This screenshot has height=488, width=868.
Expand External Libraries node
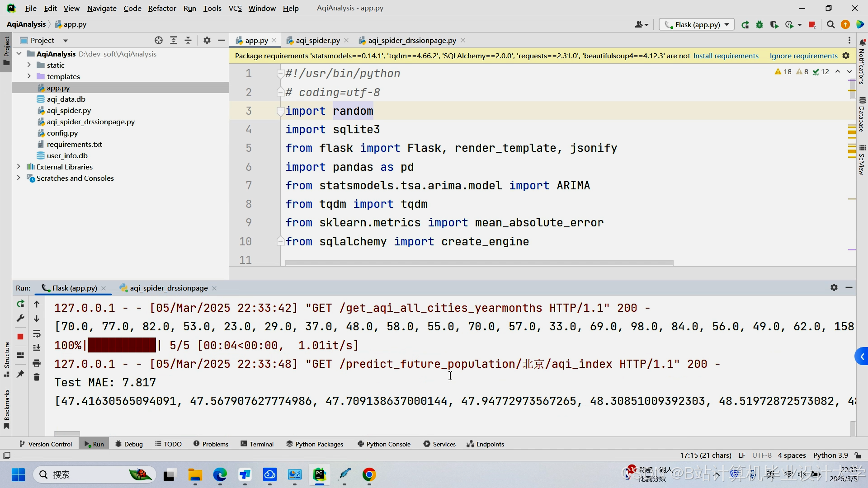click(x=19, y=167)
